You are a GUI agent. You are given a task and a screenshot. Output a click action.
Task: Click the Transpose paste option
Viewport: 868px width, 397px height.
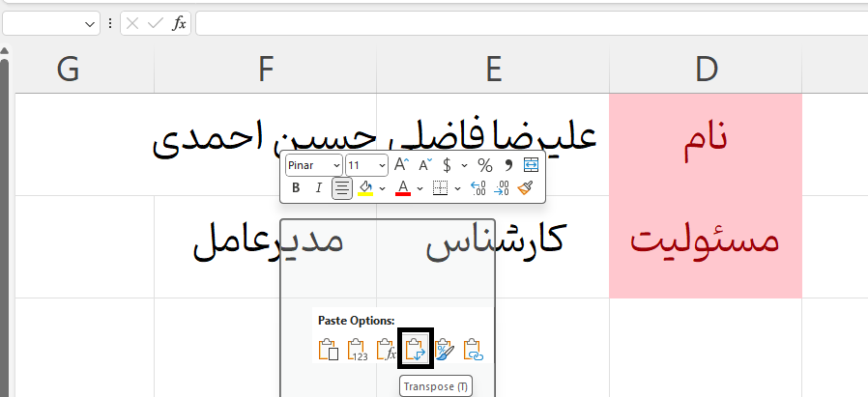click(415, 349)
